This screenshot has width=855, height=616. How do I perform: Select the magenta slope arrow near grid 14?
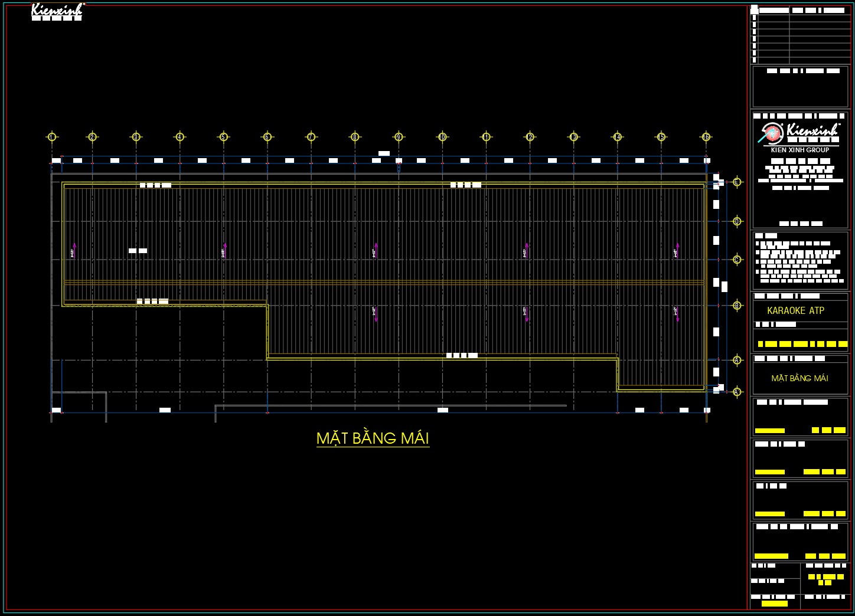tap(676, 251)
